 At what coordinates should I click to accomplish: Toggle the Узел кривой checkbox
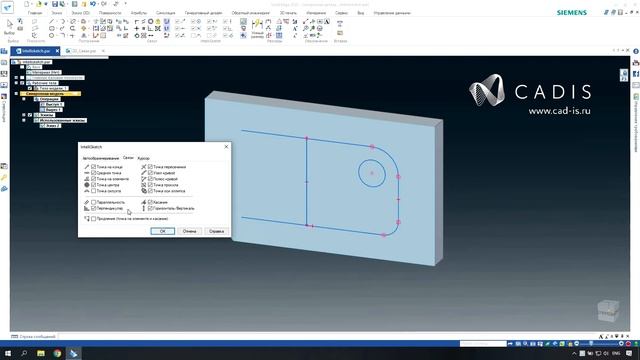150,173
